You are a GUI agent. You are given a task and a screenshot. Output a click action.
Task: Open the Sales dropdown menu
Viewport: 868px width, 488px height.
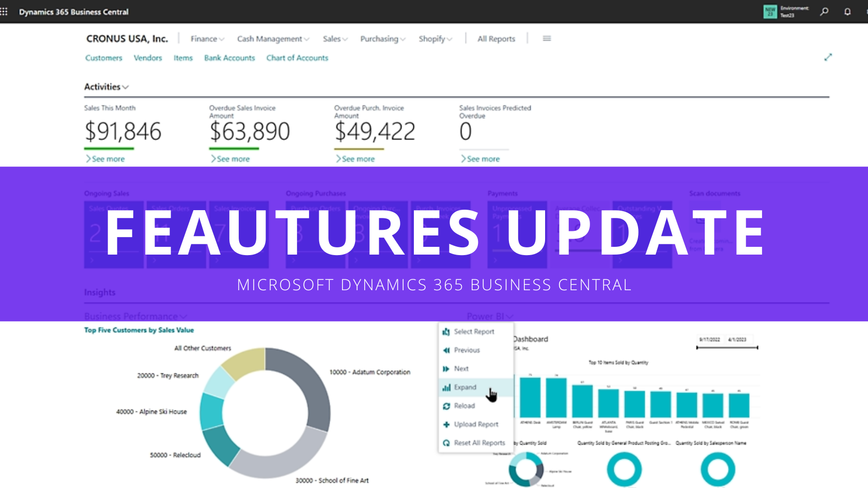[x=335, y=39]
